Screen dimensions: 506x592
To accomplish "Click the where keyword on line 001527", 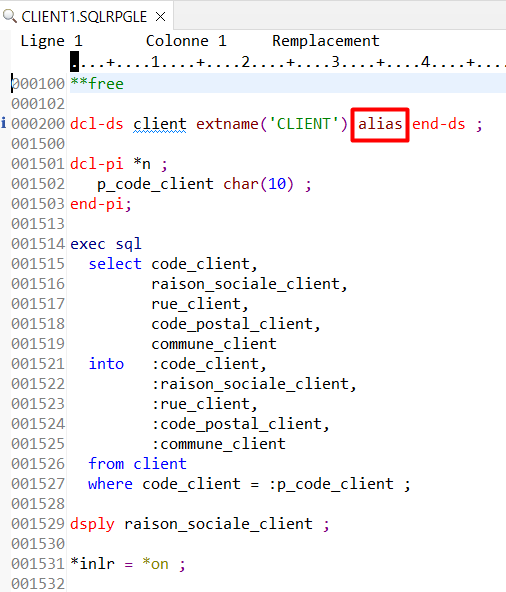I will pos(110,484).
